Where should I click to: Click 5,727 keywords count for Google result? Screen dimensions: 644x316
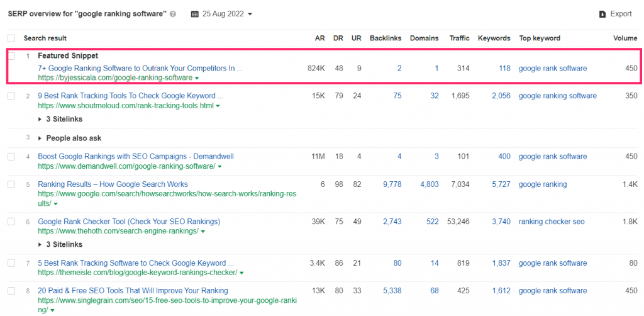tap(501, 184)
